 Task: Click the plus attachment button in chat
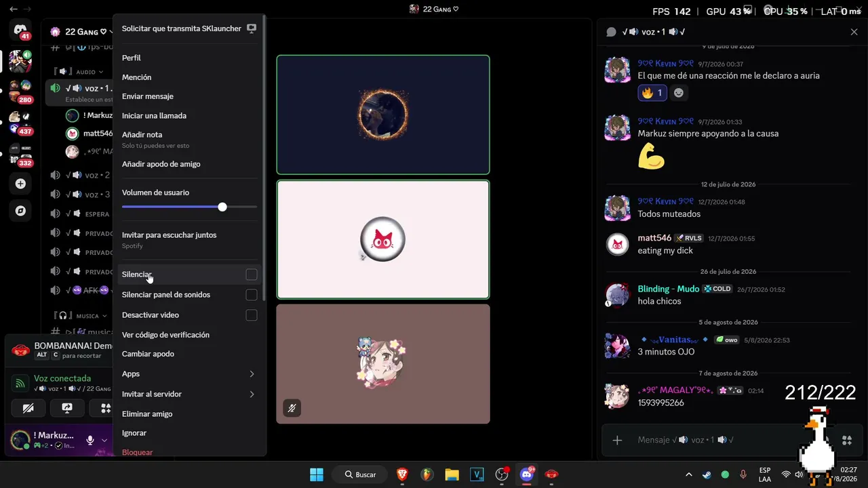[x=617, y=441]
